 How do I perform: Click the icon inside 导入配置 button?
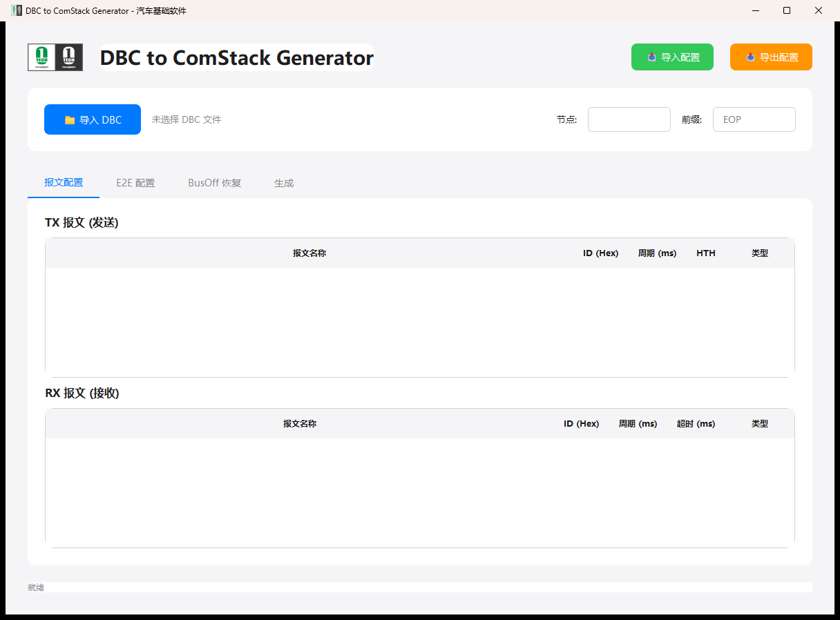click(x=651, y=57)
